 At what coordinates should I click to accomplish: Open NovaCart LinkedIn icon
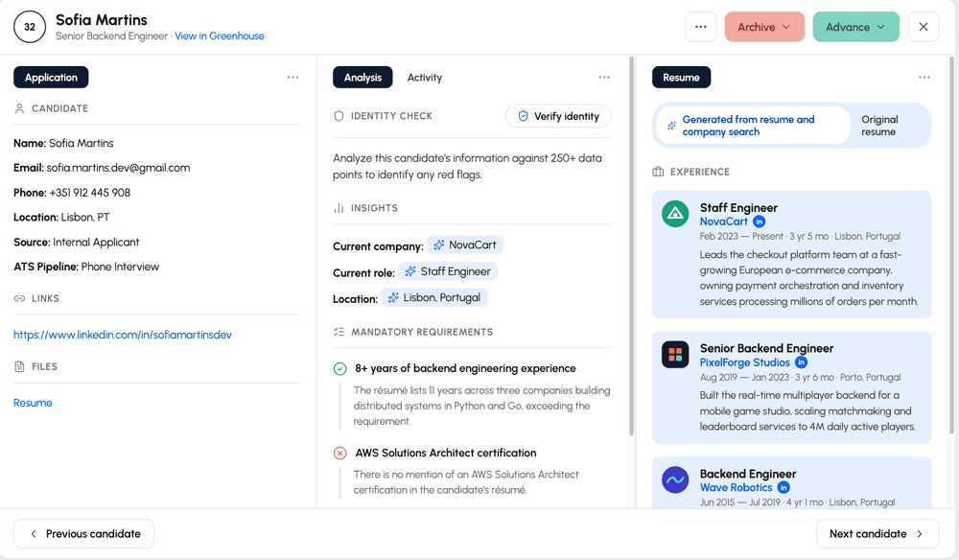(x=759, y=222)
